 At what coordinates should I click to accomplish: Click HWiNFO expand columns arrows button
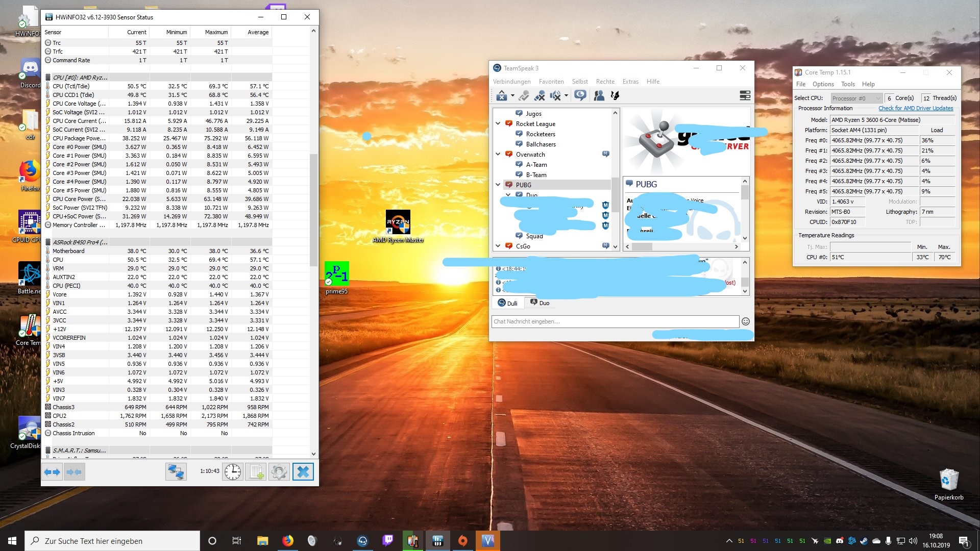[x=52, y=472]
